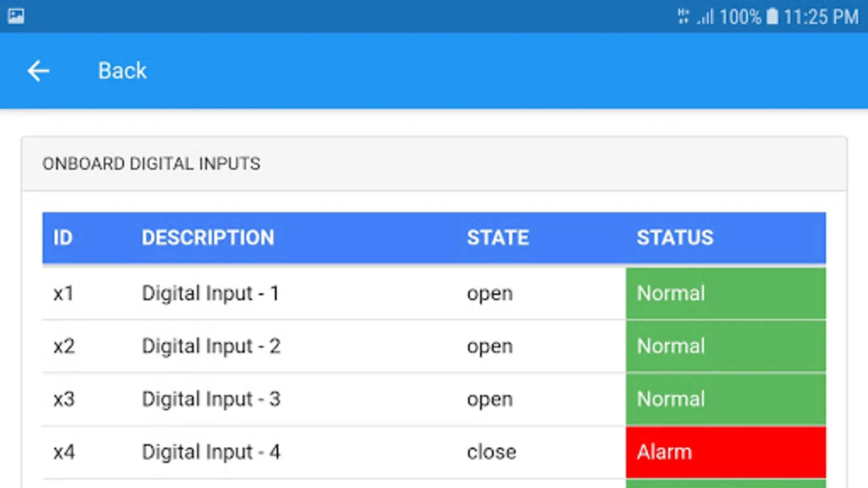Image resolution: width=868 pixels, height=488 pixels.
Task: Select the x1 row ID cell
Action: (x=63, y=293)
